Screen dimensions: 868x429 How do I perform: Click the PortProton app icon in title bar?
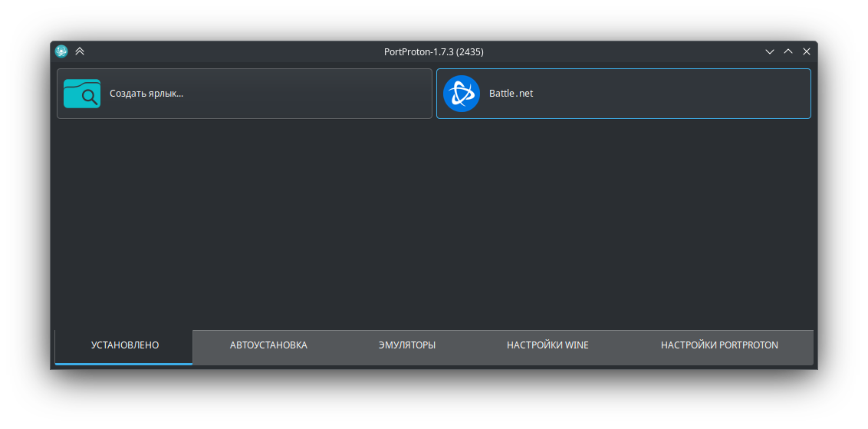61,51
